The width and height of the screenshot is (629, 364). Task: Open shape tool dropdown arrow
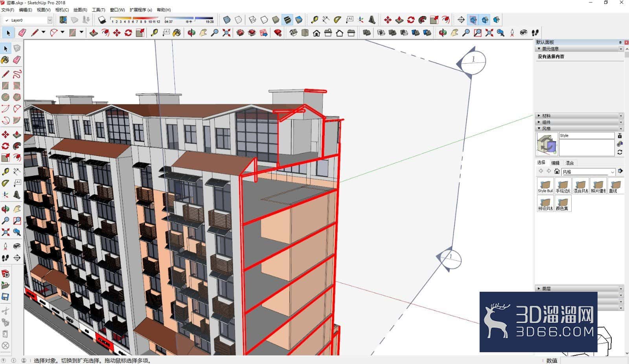click(x=81, y=32)
